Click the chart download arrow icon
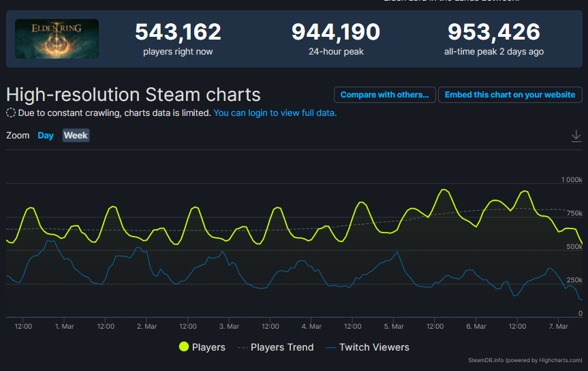Image resolution: width=588 pixels, height=371 pixels. tap(576, 136)
